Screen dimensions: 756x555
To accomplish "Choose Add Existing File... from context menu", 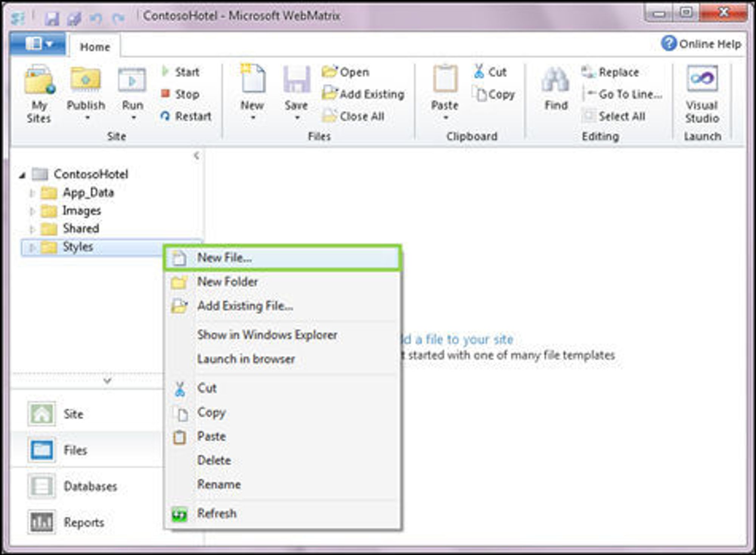I will coord(282,305).
